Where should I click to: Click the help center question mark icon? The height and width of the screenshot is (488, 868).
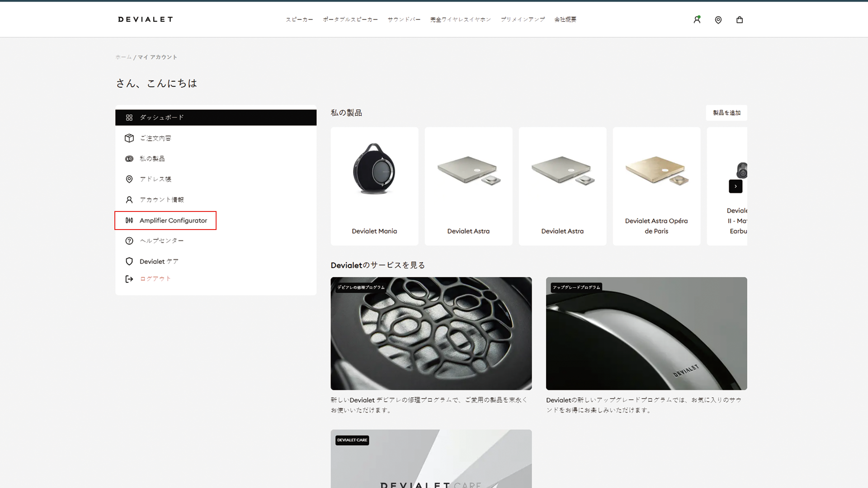click(x=129, y=241)
